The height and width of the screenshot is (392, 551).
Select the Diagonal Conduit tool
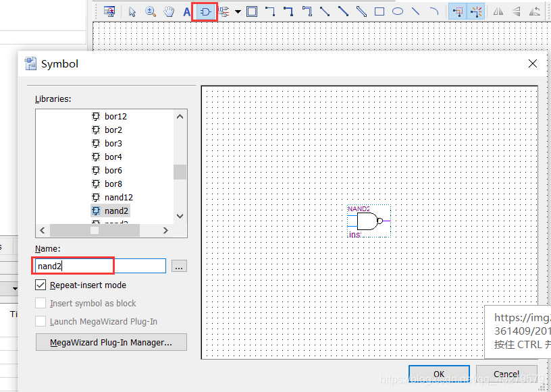pos(361,11)
